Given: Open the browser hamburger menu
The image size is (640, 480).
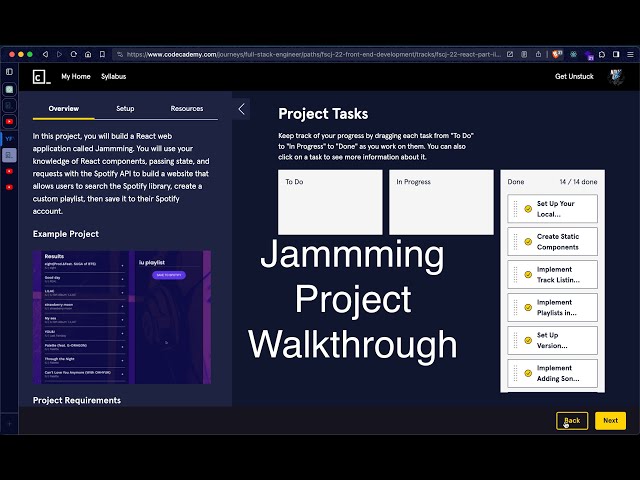Looking at the screenshot, I should tap(630, 54).
